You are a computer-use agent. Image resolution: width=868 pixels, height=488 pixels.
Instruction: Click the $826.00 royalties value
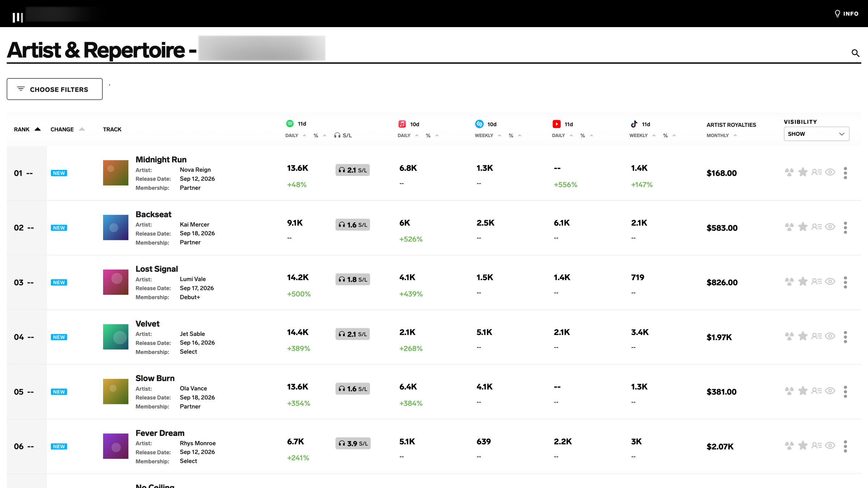tap(722, 282)
